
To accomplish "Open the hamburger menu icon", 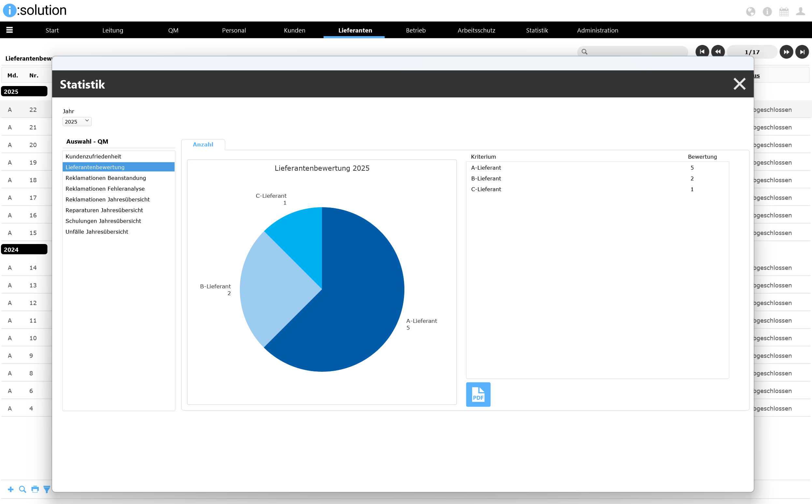I will [9, 30].
